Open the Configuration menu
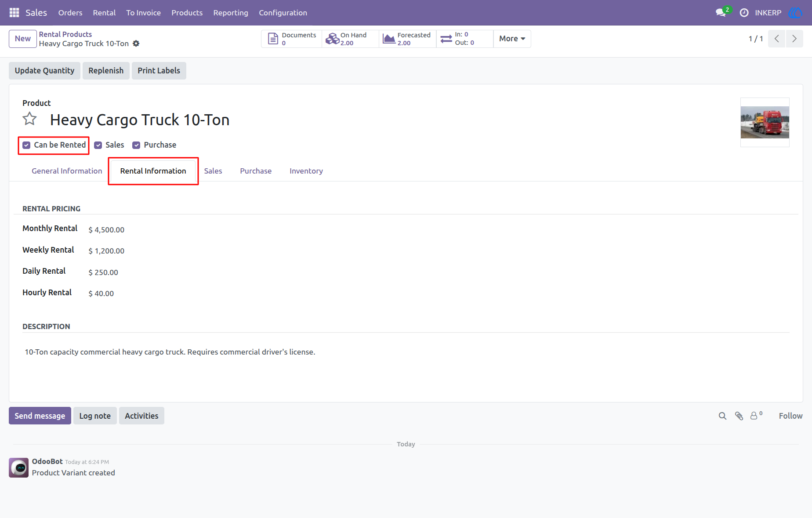The height and width of the screenshot is (518, 812). (283, 13)
